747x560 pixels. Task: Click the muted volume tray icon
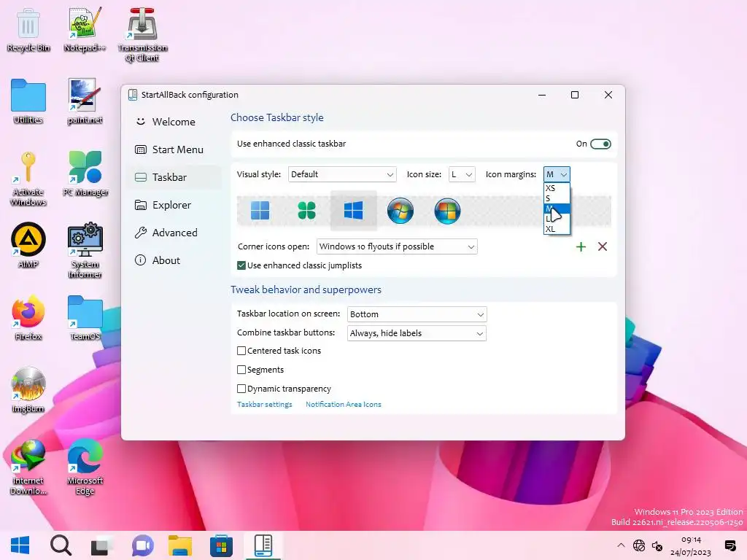pos(657,545)
